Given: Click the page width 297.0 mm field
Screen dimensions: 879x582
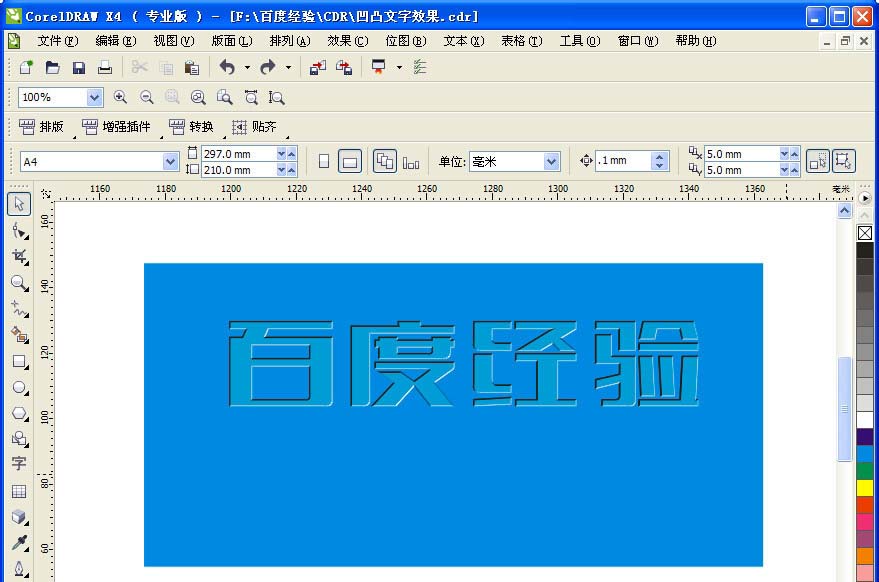Looking at the screenshot, I should [x=239, y=154].
